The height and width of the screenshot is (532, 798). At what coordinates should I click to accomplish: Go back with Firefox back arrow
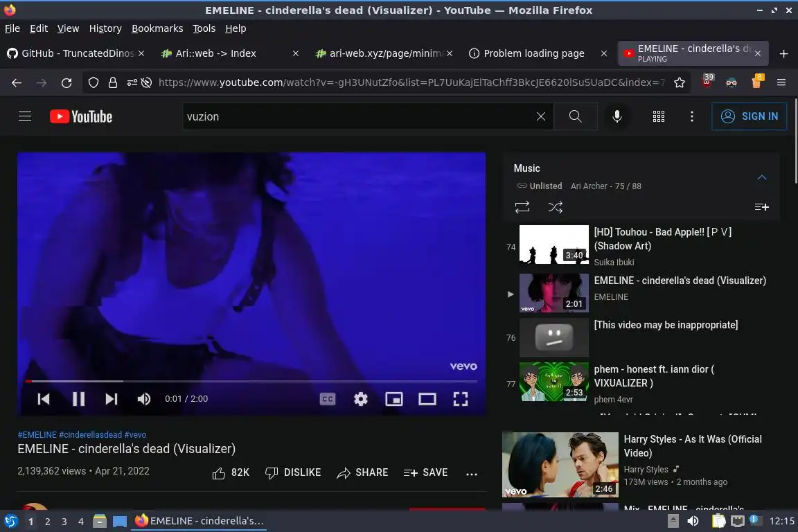coord(17,82)
